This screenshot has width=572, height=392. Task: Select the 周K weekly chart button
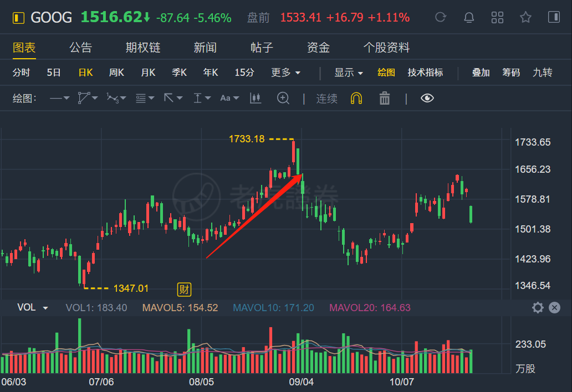116,73
